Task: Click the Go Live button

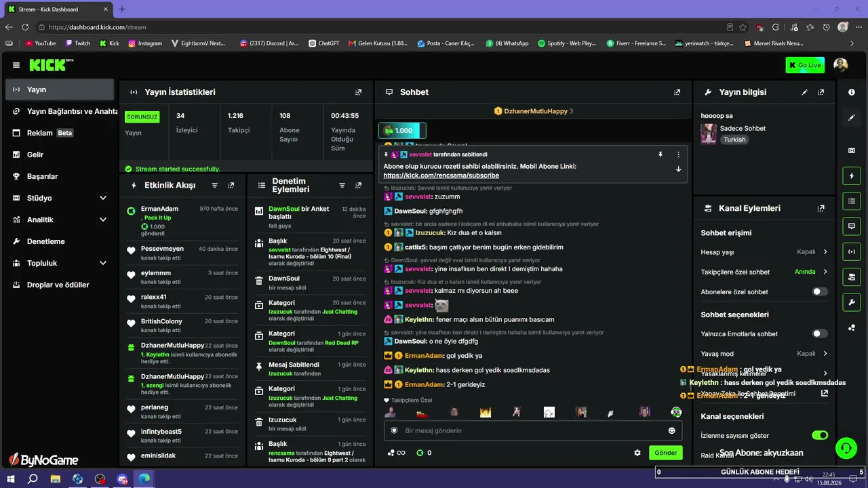Action: tap(805, 65)
